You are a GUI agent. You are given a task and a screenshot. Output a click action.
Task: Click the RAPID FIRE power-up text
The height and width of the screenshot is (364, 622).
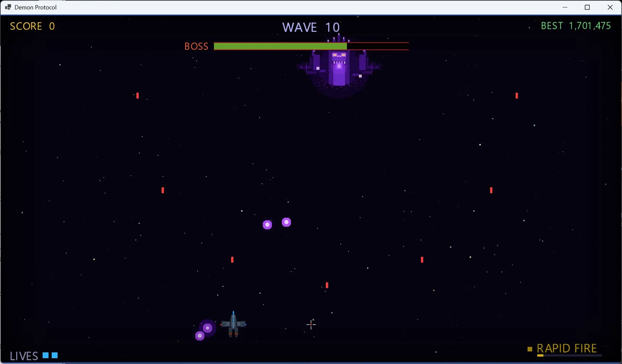click(x=567, y=348)
